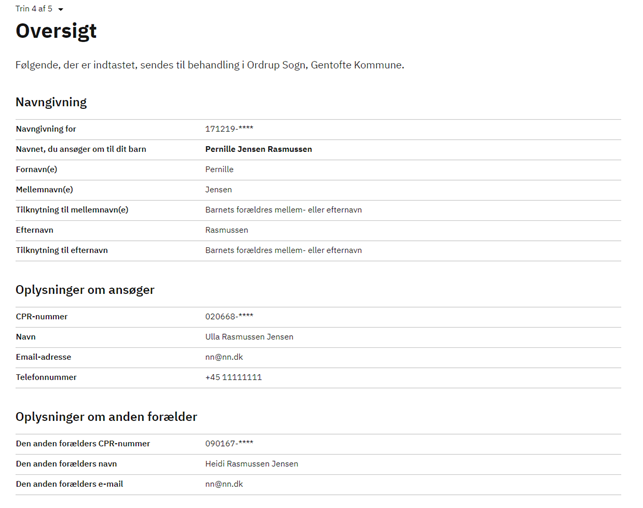Click the Mellemnavn(e) value Jensen
This screenshot has width=643, height=508.
pos(219,189)
